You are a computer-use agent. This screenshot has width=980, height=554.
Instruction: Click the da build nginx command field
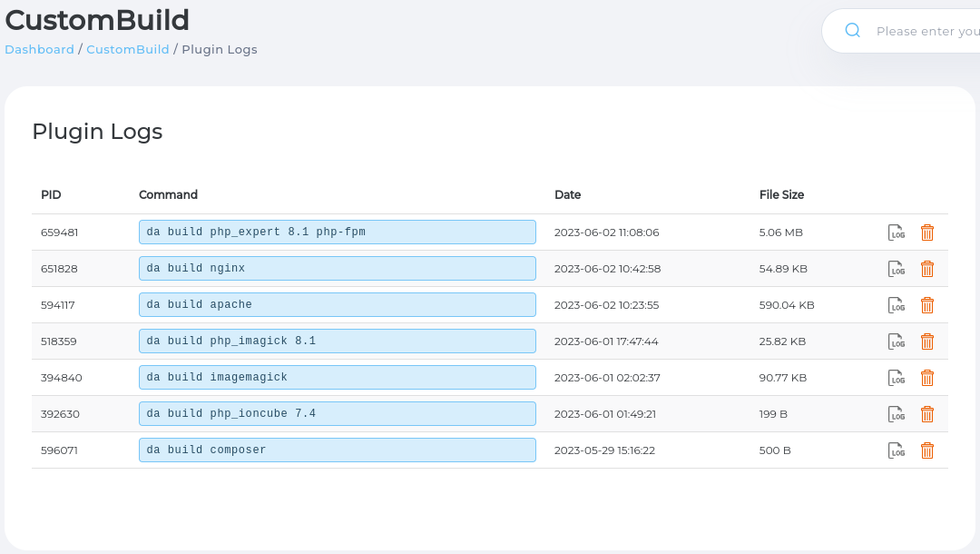click(337, 268)
